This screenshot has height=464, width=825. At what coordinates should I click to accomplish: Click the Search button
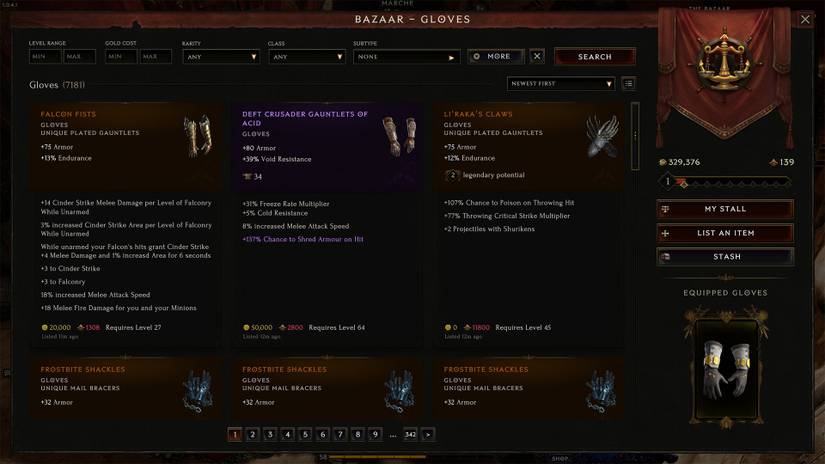[595, 56]
